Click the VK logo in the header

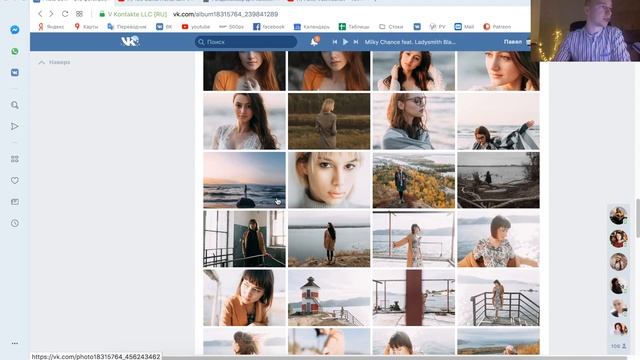tap(130, 41)
